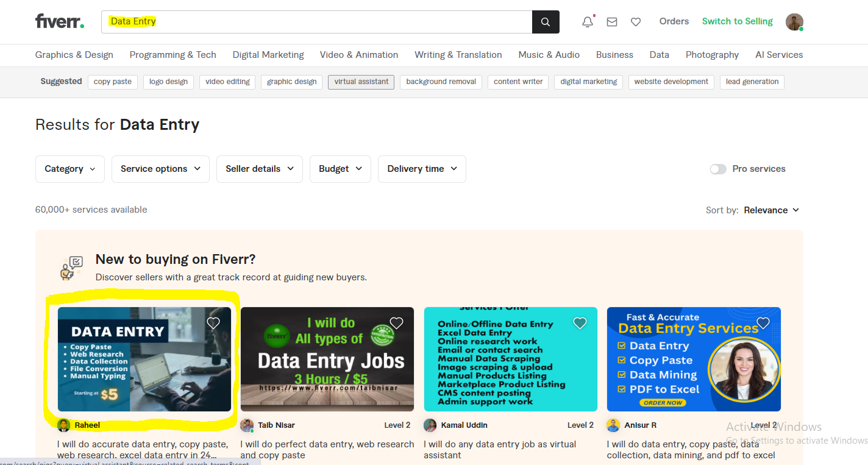
Task: Click Taib Nisar's seller avatar
Action: (x=247, y=425)
